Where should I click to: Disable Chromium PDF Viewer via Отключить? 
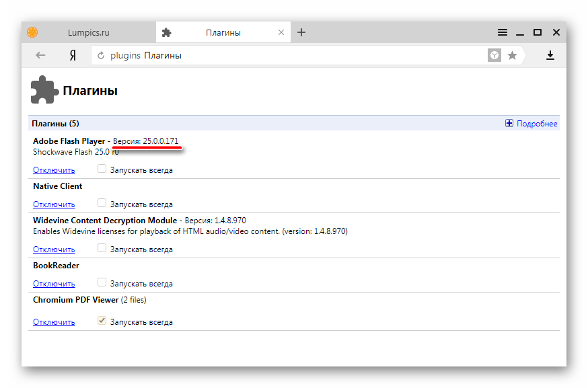tap(54, 322)
